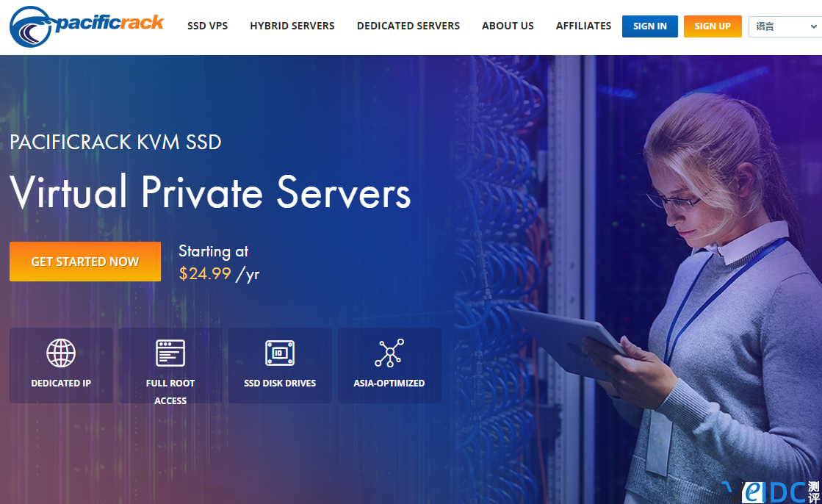Select the Full Root Access label

click(170, 392)
